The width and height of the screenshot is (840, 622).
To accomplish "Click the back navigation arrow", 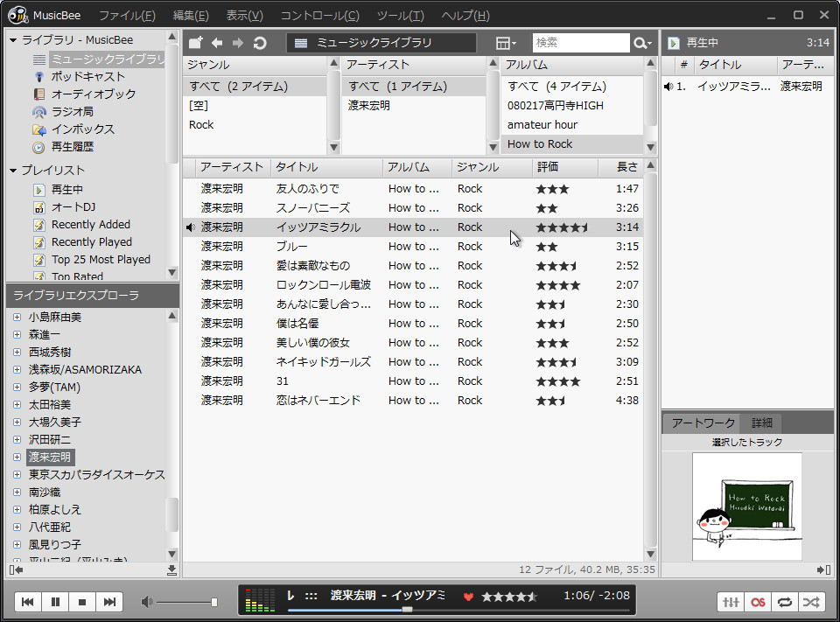I will tap(217, 42).
